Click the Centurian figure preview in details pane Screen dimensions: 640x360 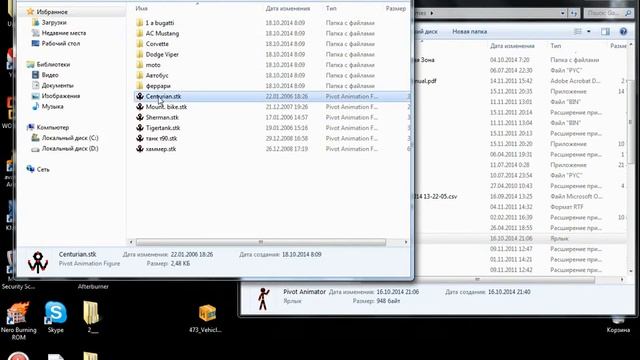coord(38,262)
